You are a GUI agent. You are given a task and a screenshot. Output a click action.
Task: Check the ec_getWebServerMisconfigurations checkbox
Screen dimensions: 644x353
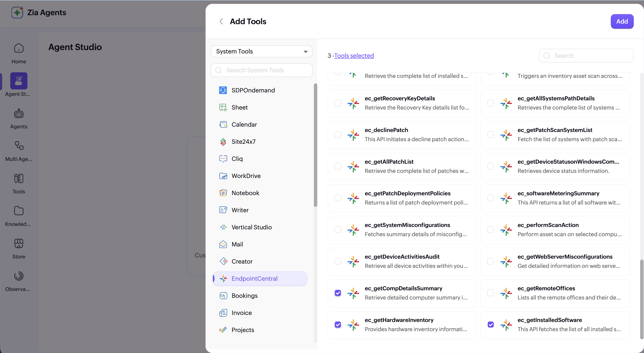(490, 261)
